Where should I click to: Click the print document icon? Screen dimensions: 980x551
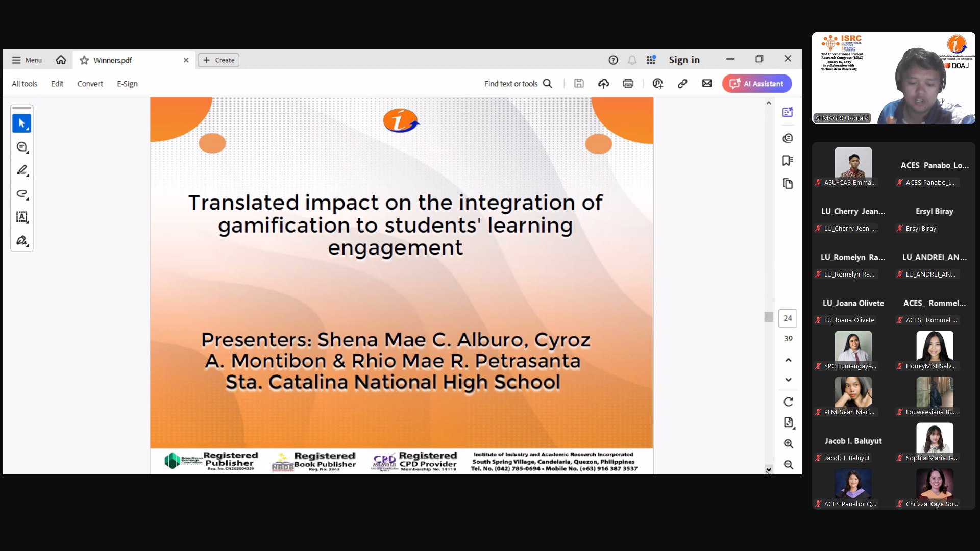tap(628, 84)
